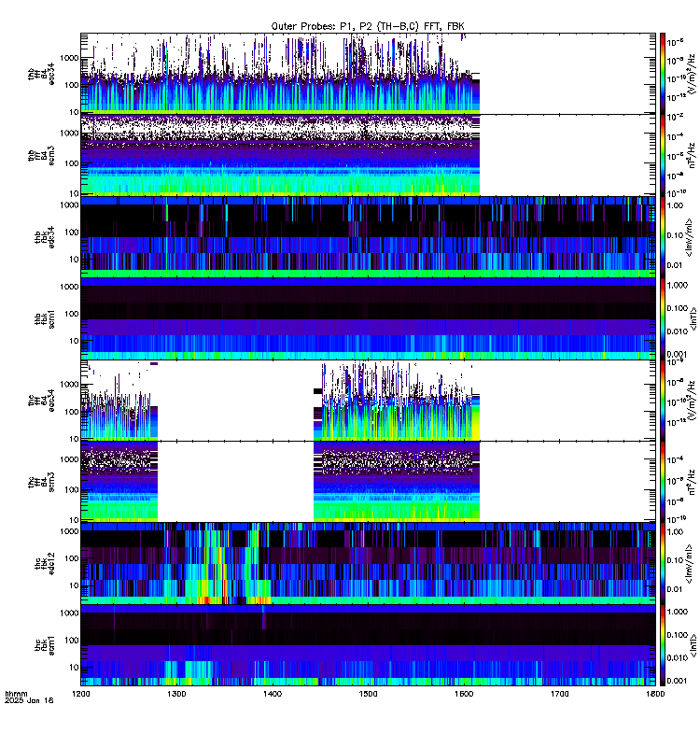Screen dimensions: 700x747
Task: Click the color bar of thb fbk scm1 panel
Action: (x=663, y=318)
